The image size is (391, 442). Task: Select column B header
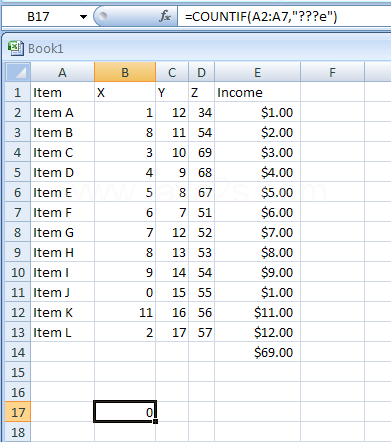(x=125, y=72)
